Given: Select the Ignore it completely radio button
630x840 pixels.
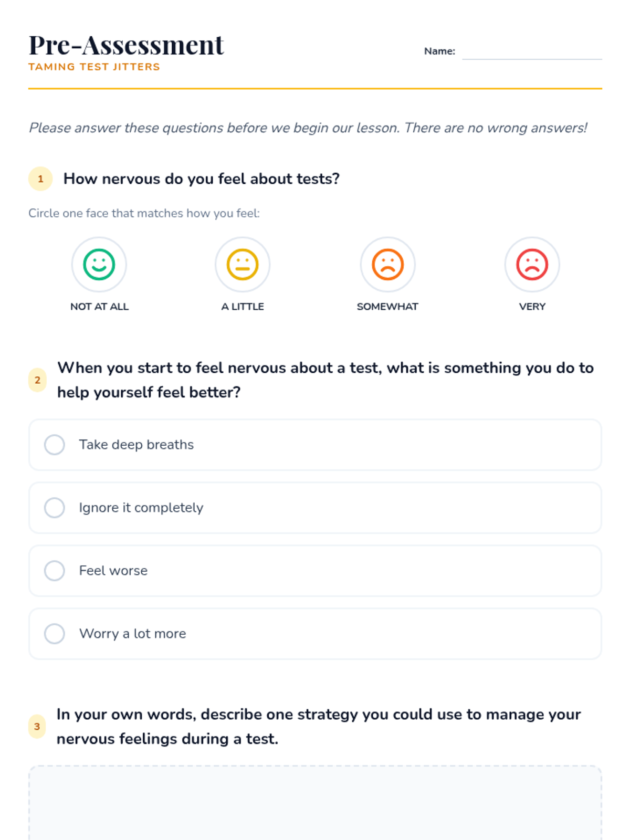Looking at the screenshot, I should pos(55,508).
